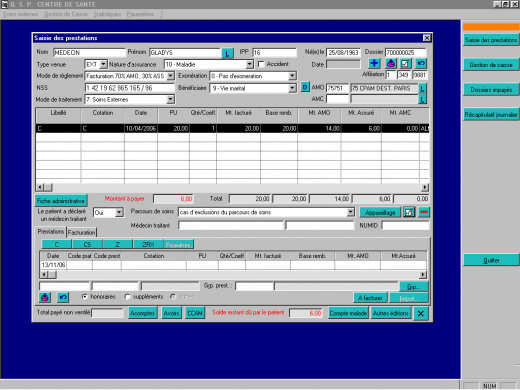Click the checklist icon next to Appareillage
The width and height of the screenshot is (520, 390).
(409, 212)
